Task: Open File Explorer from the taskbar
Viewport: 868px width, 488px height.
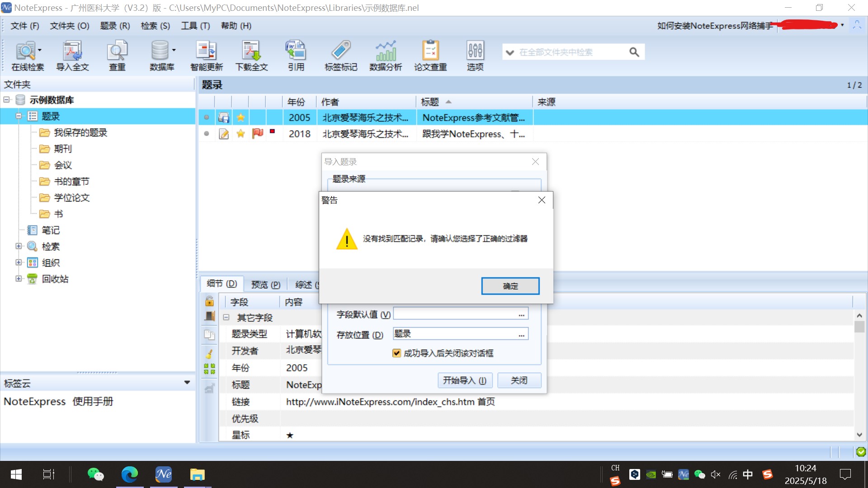Action: 198,474
